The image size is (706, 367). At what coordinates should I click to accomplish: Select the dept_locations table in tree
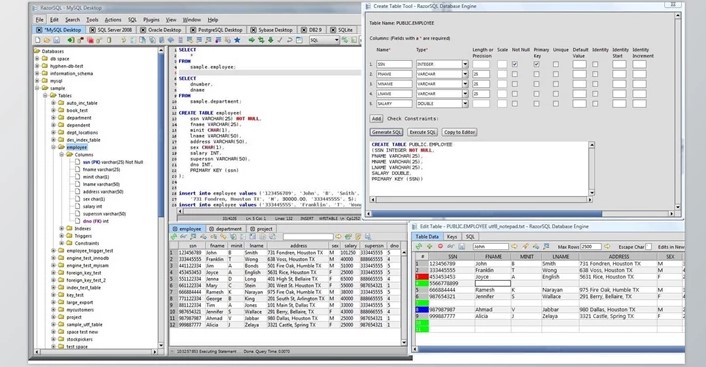coord(82,132)
